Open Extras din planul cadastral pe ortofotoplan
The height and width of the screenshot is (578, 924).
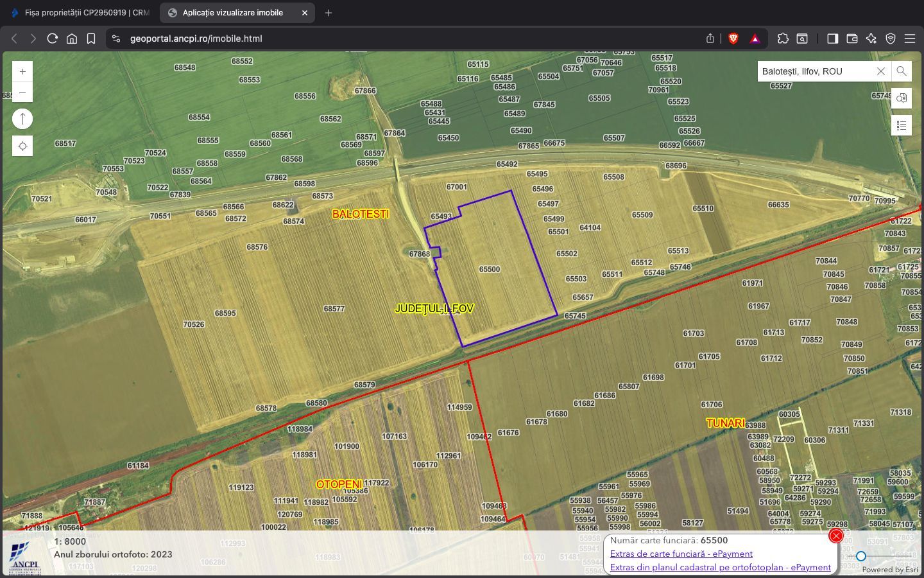(x=720, y=567)
